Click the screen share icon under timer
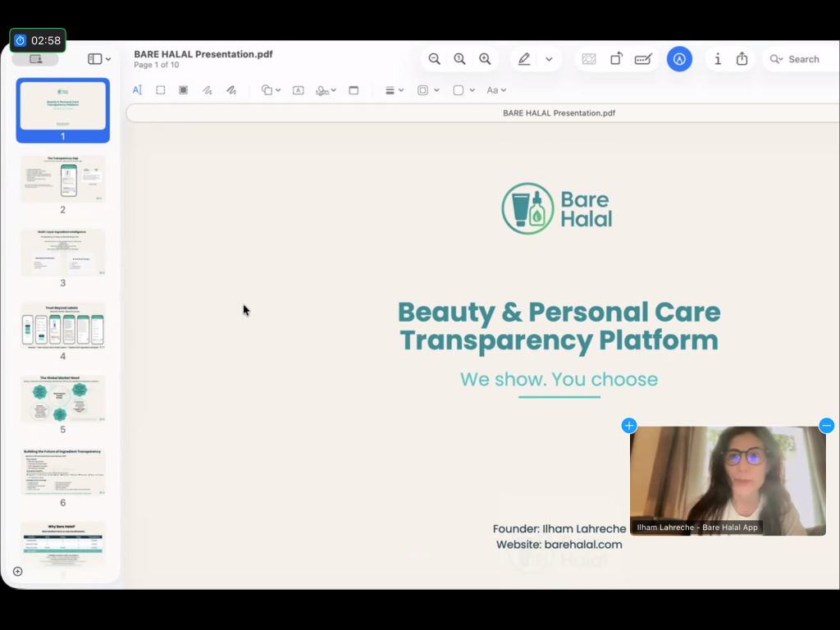 click(35, 59)
